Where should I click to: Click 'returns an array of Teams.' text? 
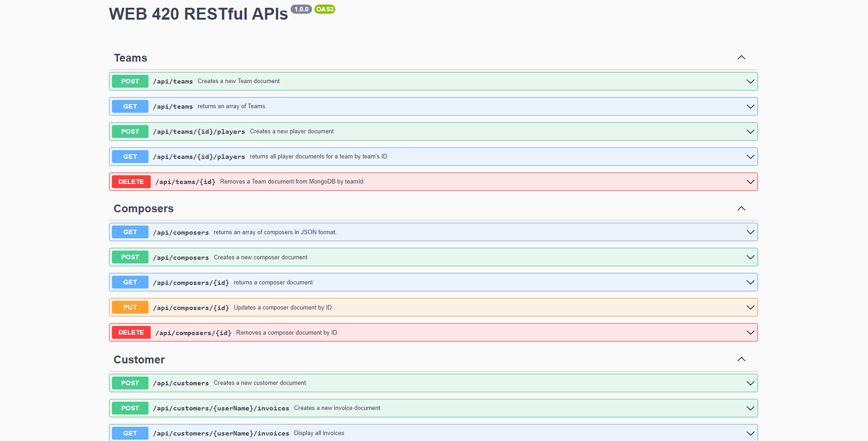[x=232, y=106]
